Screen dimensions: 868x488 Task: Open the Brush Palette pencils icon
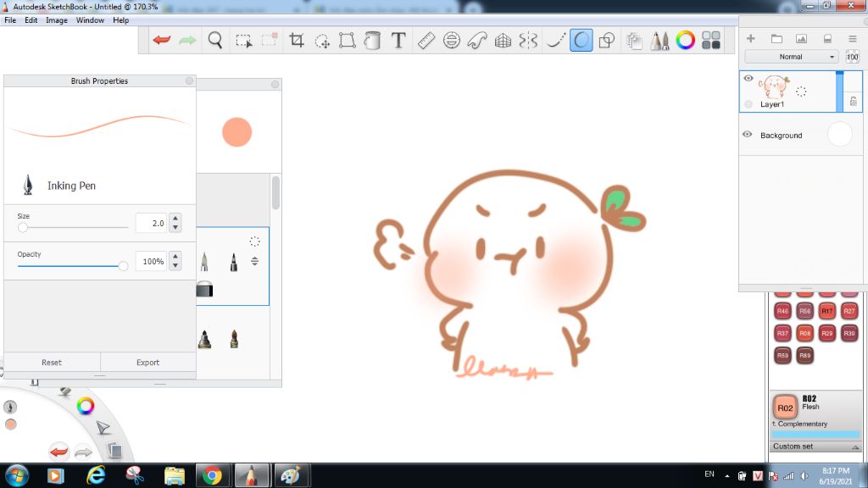pyautogui.click(x=659, y=41)
